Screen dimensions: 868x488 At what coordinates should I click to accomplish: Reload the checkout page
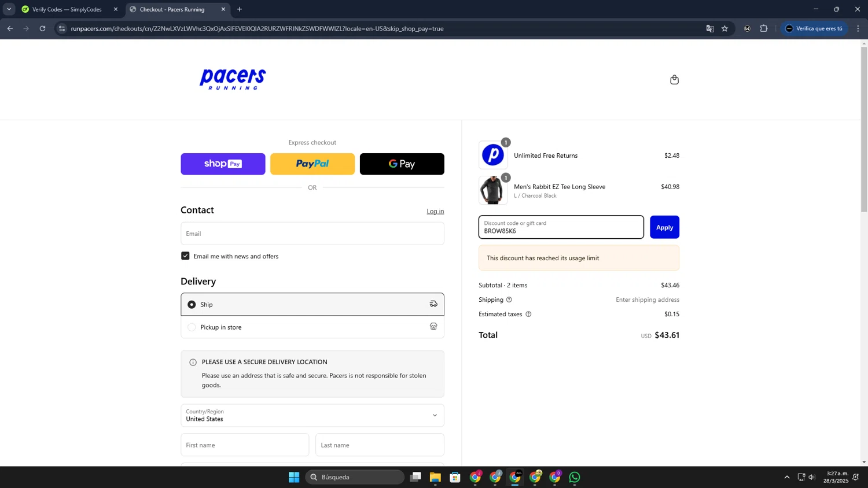coord(42,28)
